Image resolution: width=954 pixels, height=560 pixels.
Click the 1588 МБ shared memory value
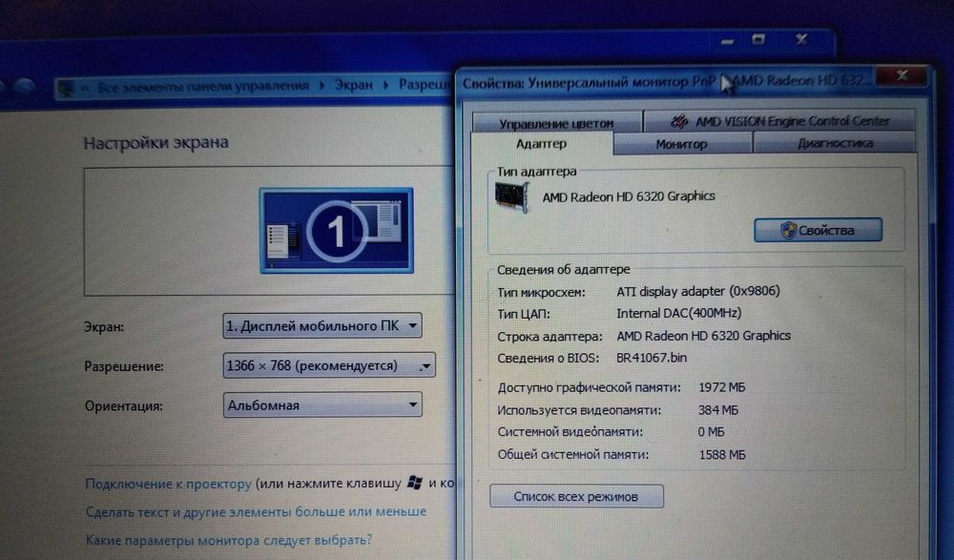(721, 455)
